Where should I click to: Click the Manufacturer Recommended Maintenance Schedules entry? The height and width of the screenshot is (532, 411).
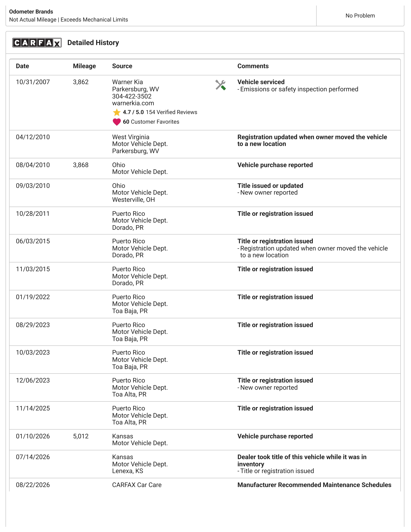[x=314, y=485]
